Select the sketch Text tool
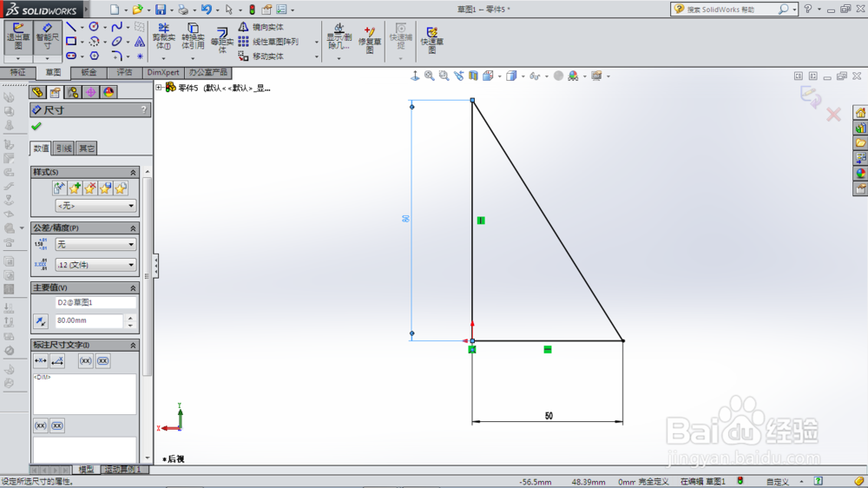 (x=140, y=42)
